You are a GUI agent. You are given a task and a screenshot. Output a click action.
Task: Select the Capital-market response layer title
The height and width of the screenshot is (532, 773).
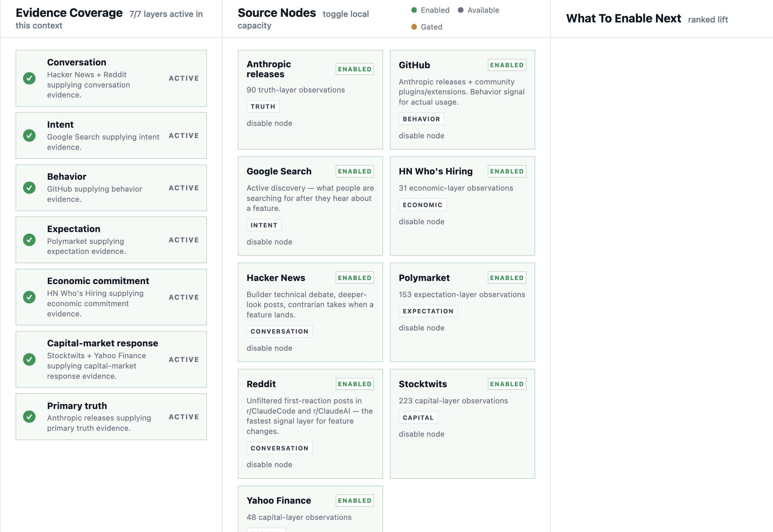click(103, 343)
